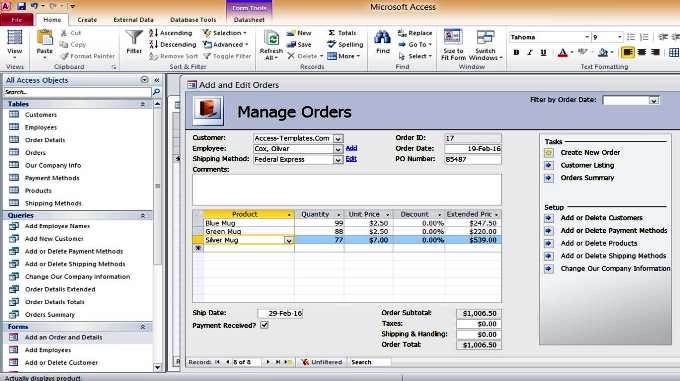Click the Paste icon
The width and height of the screenshot is (680, 381).
coord(44,39)
